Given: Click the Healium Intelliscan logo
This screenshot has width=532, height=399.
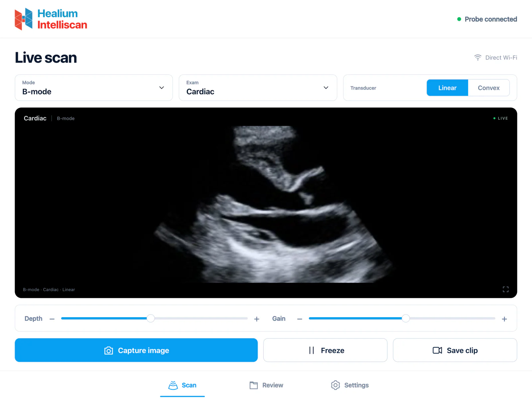Looking at the screenshot, I should tap(51, 19).
